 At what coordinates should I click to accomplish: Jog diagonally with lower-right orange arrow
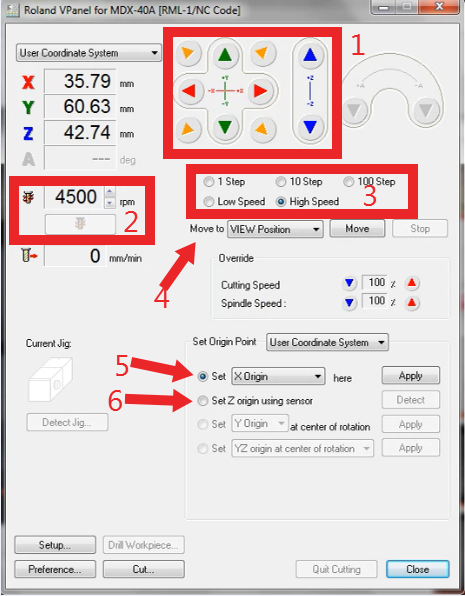point(262,129)
